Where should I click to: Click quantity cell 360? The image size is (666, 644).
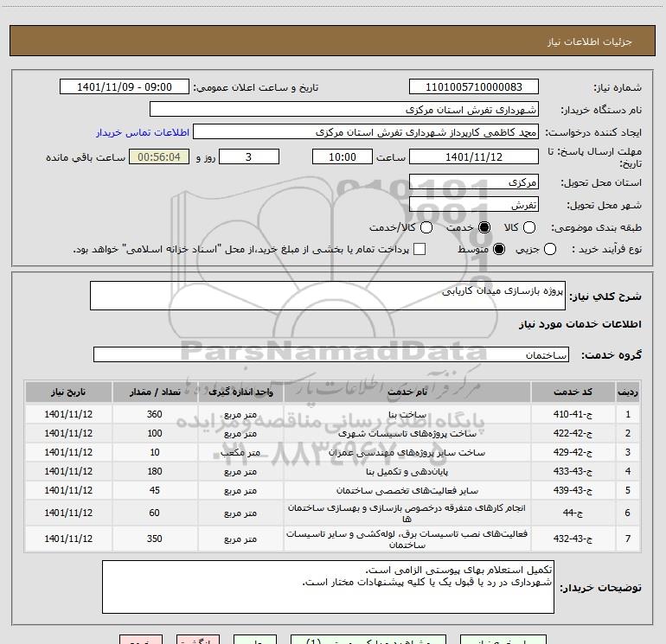tap(155, 414)
